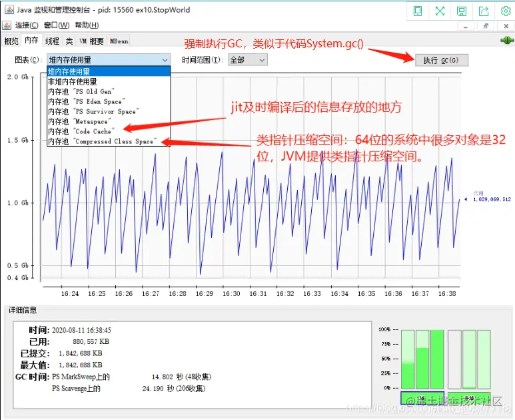Click the 1.0 Gb y-axis label

point(18,203)
